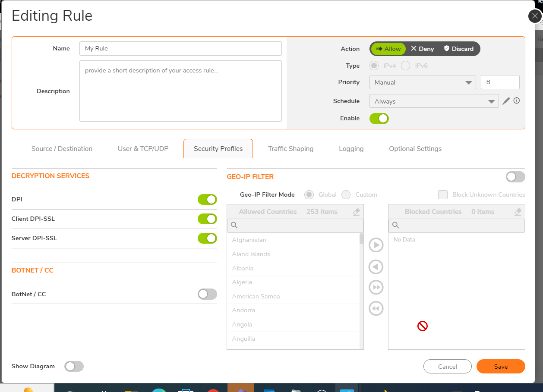Move all countries to Allowed with double-left arrow
543x392 pixels.
pyautogui.click(x=376, y=308)
